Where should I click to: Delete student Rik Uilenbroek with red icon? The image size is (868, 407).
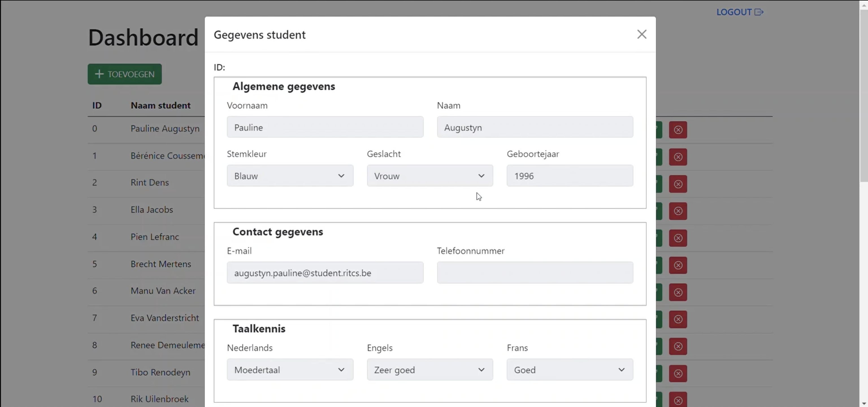pos(678,400)
